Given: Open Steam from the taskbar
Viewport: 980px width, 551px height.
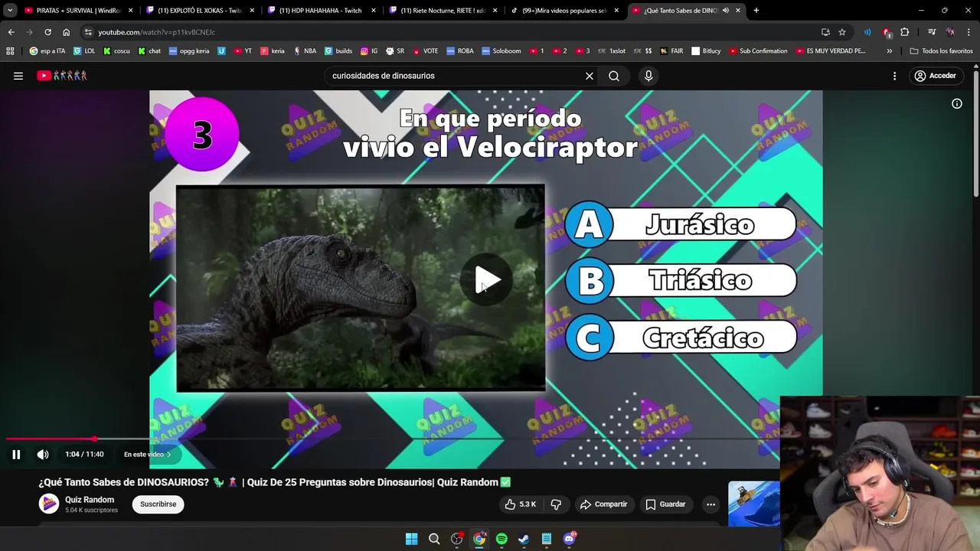Looking at the screenshot, I should (x=524, y=539).
